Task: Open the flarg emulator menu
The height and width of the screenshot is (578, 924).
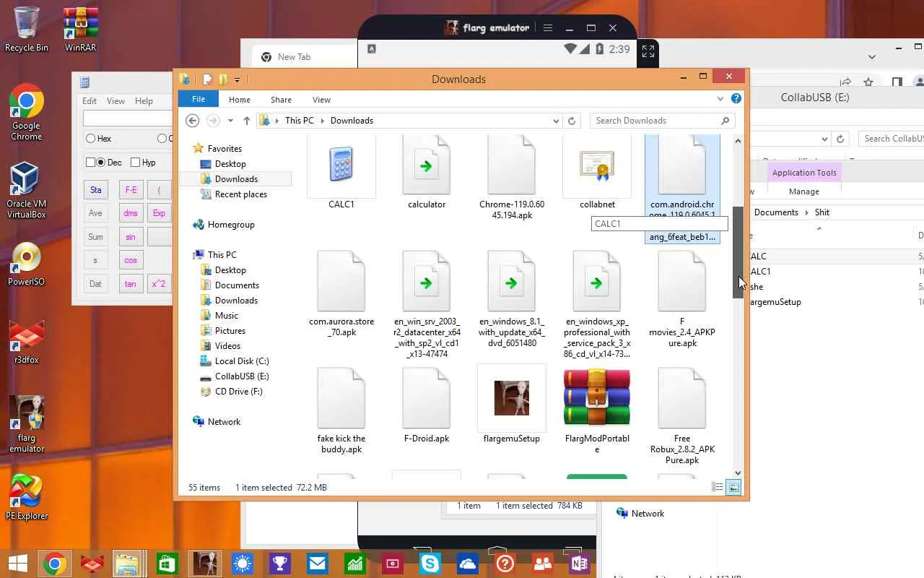Action: tap(548, 28)
